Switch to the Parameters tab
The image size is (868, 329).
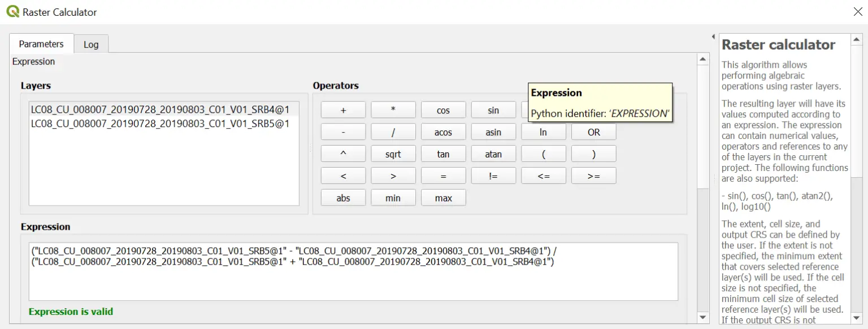click(x=41, y=43)
